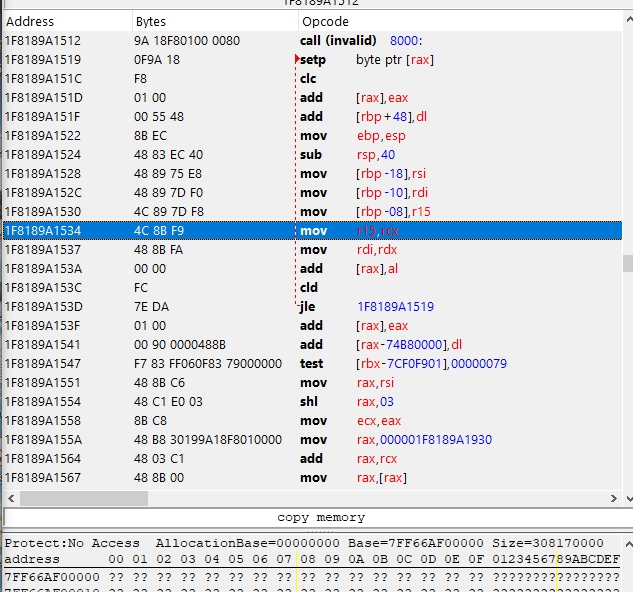Select the test [rbx-7CF0F901] instruction row

click(x=400, y=363)
